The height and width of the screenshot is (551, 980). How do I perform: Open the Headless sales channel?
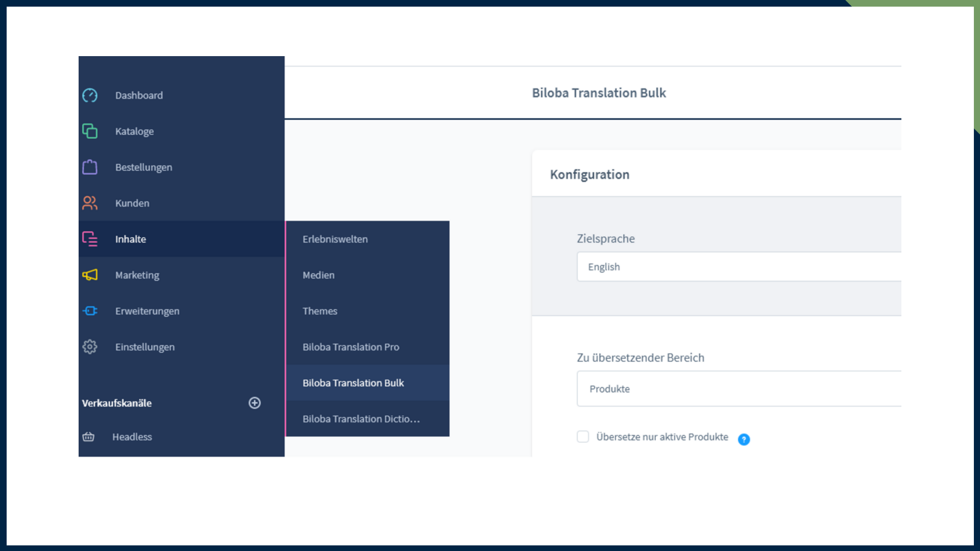(x=132, y=437)
